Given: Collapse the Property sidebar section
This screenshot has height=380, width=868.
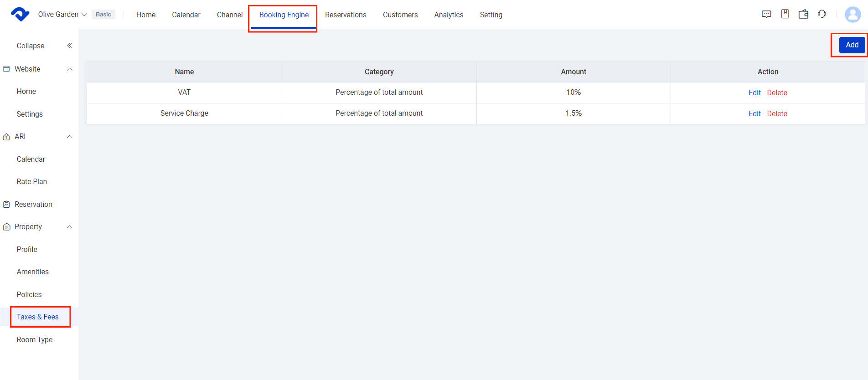Looking at the screenshot, I should coord(70,227).
